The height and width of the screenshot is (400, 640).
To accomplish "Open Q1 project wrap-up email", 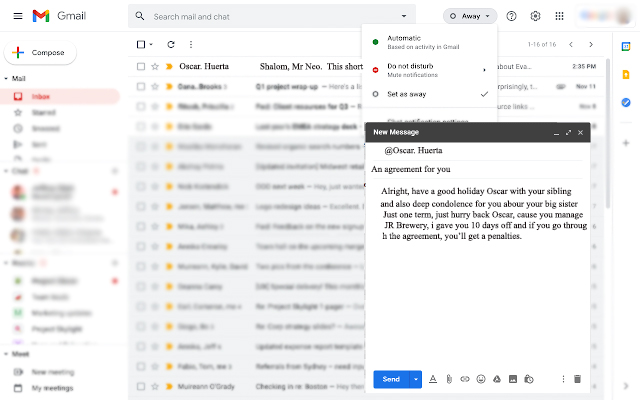I will [x=365, y=87].
